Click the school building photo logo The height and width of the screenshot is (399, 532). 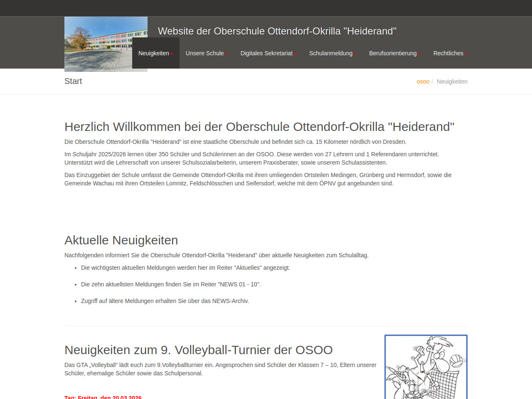(106, 44)
